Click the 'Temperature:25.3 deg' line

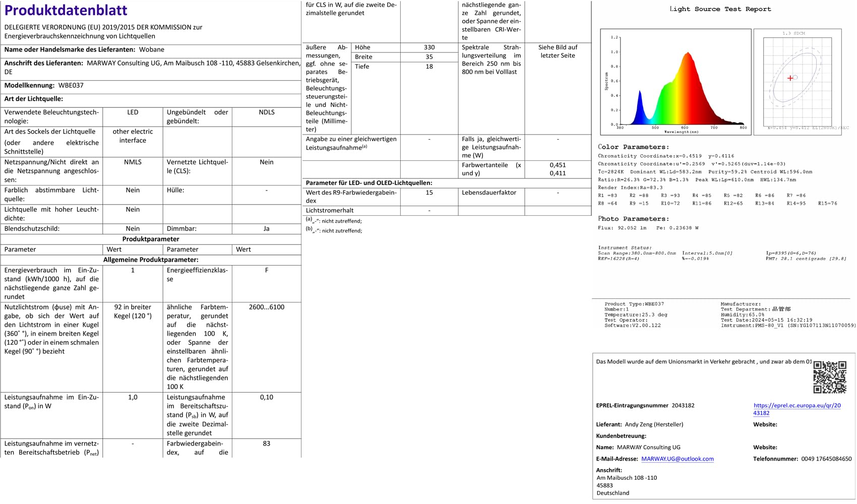tap(636, 314)
